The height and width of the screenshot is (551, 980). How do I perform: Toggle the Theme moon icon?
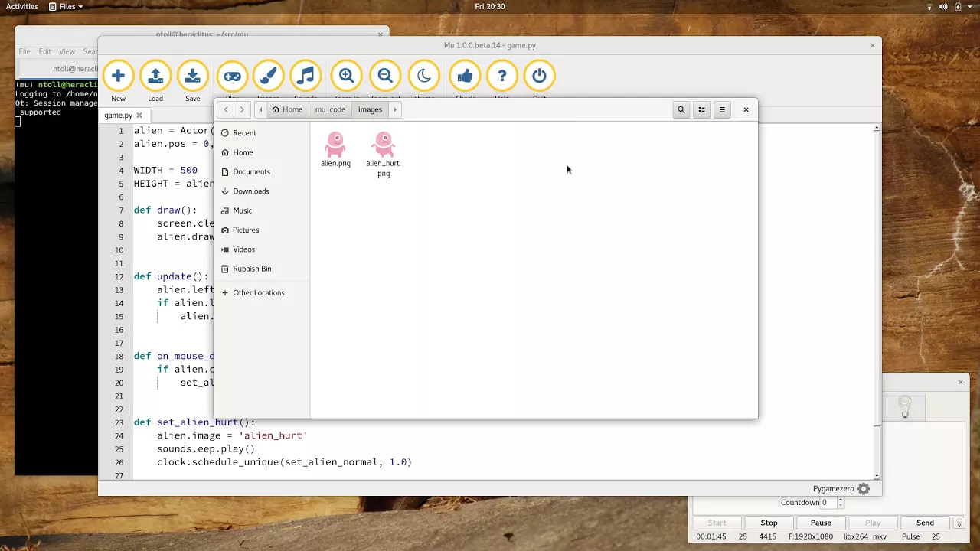(424, 76)
